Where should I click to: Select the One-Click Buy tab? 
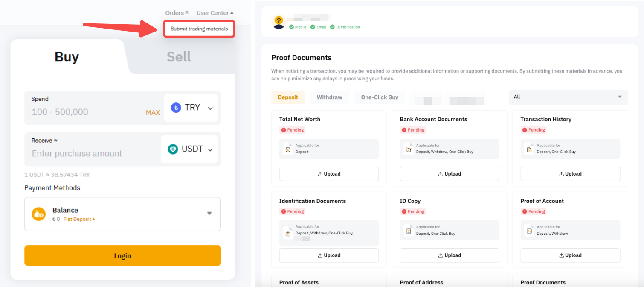(x=380, y=97)
